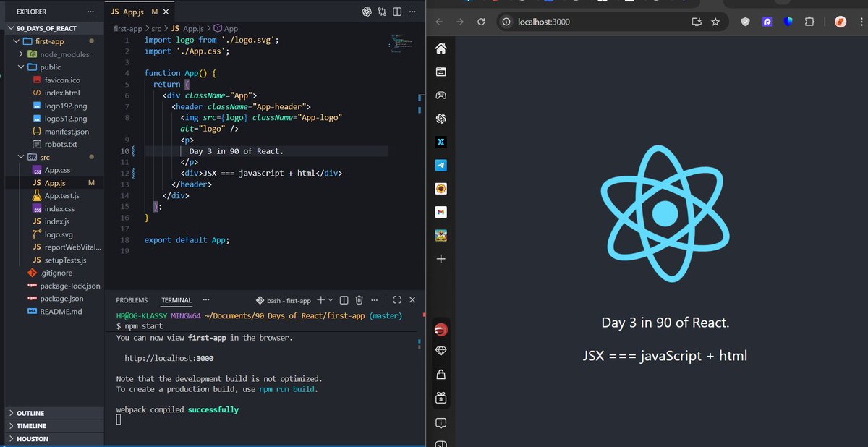Reload the localhost:3000 page
The image size is (868, 447).
pos(481,22)
